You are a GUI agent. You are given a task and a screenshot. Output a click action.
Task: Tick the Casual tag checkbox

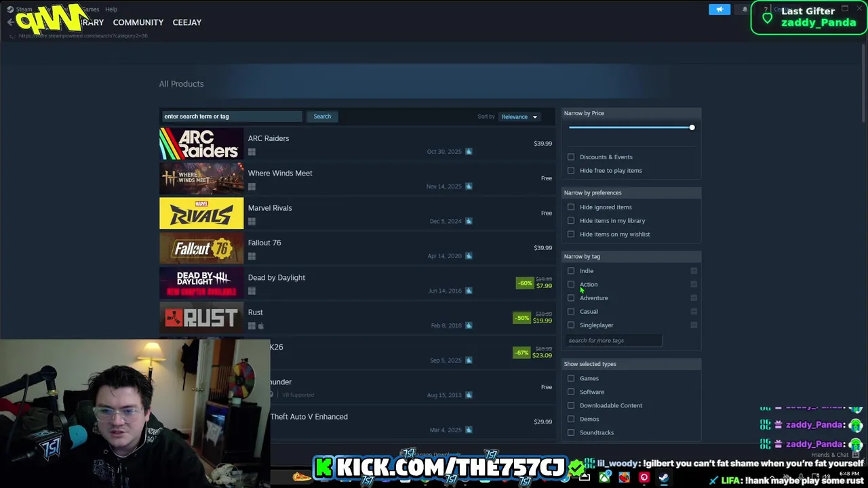[x=571, y=311]
